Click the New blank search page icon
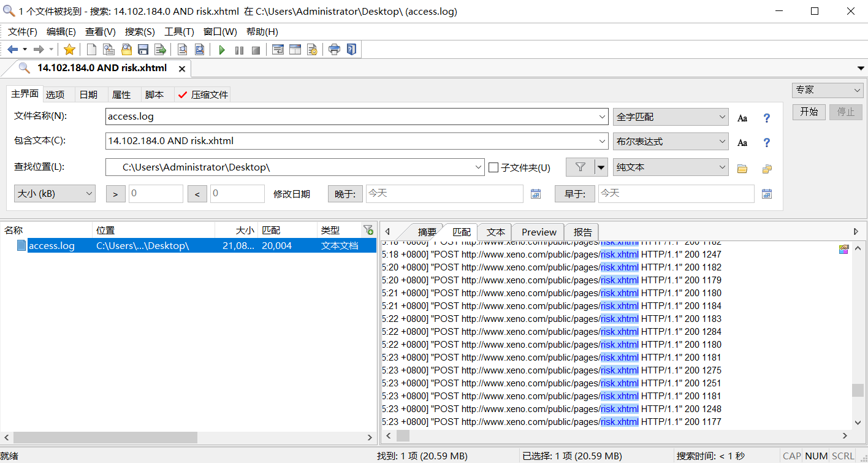The image size is (868, 463). (x=91, y=50)
